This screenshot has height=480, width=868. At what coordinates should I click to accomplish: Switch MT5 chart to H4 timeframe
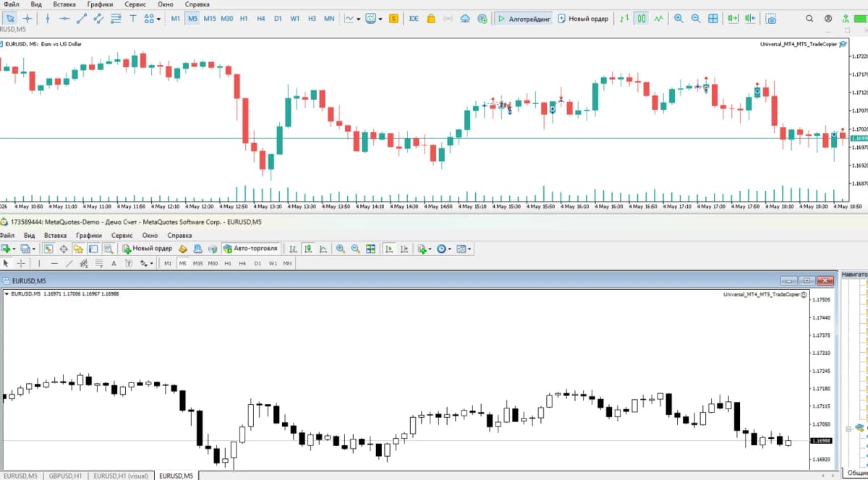(261, 18)
